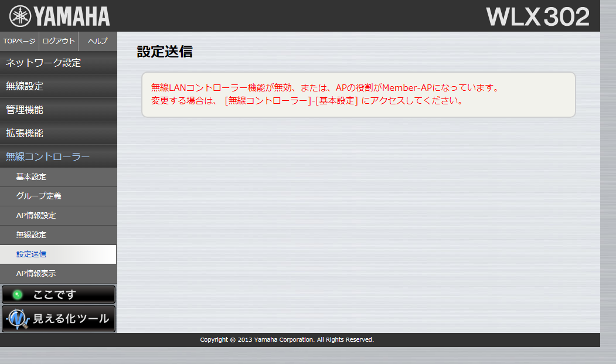Go to TOPページ
The width and height of the screenshot is (616, 364).
(x=19, y=41)
